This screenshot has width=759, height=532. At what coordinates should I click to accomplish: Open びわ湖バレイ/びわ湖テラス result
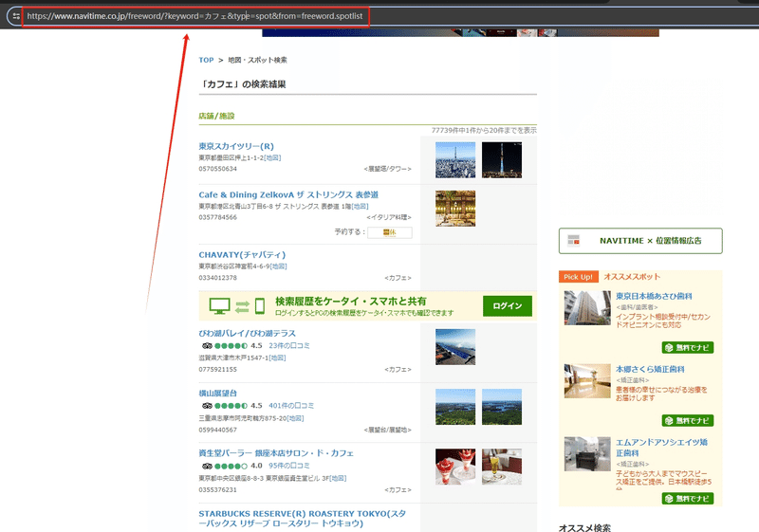(247, 333)
